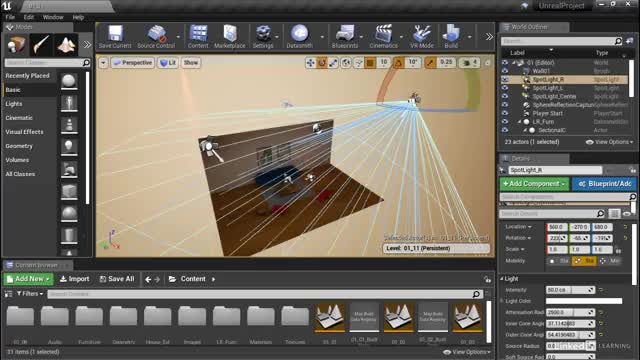Screen dimensions: 640x360
Task: Open the Content Browser Filters dropdown
Action: click(30, 293)
